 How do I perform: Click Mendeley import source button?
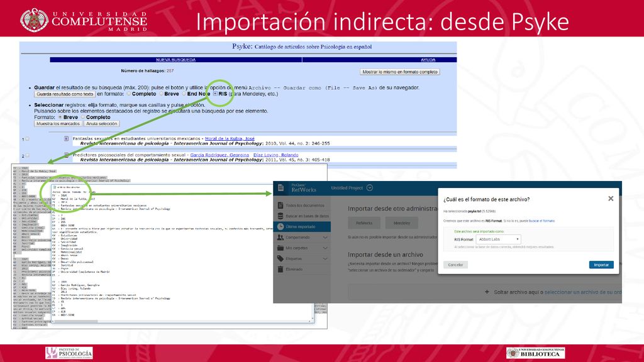[x=402, y=223]
